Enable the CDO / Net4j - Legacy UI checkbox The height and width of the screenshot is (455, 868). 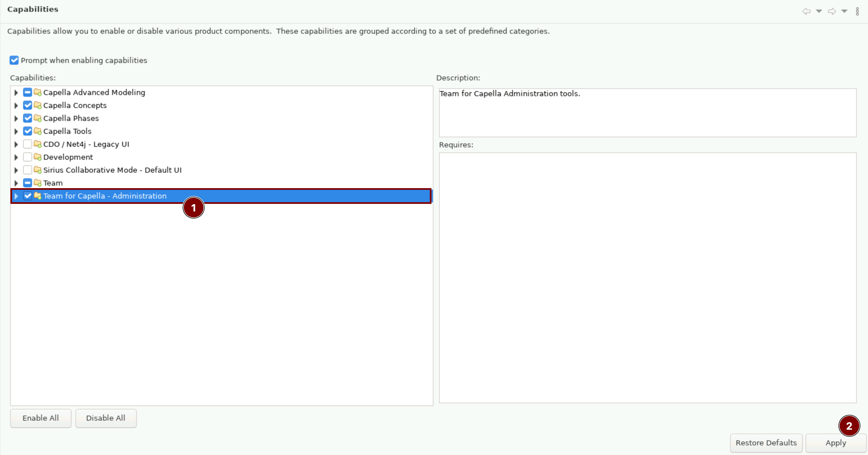(x=28, y=144)
